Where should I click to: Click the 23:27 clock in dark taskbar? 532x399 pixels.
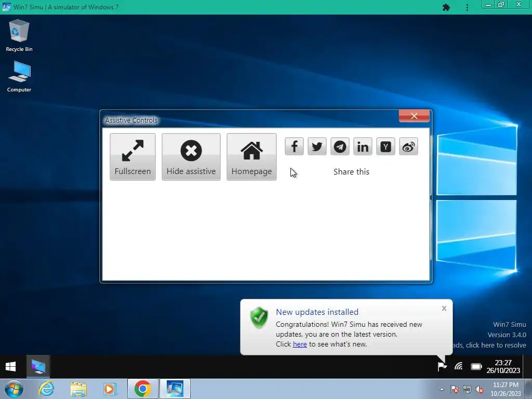(x=503, y=366)
